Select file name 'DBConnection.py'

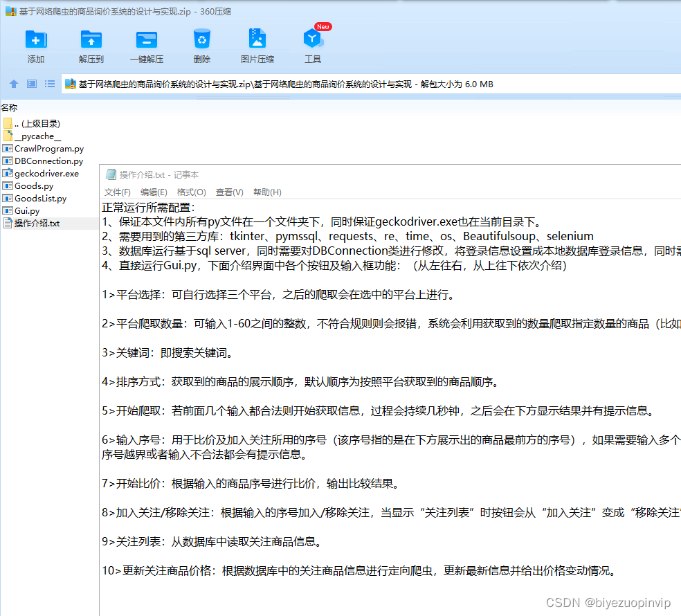click(48, 161)
